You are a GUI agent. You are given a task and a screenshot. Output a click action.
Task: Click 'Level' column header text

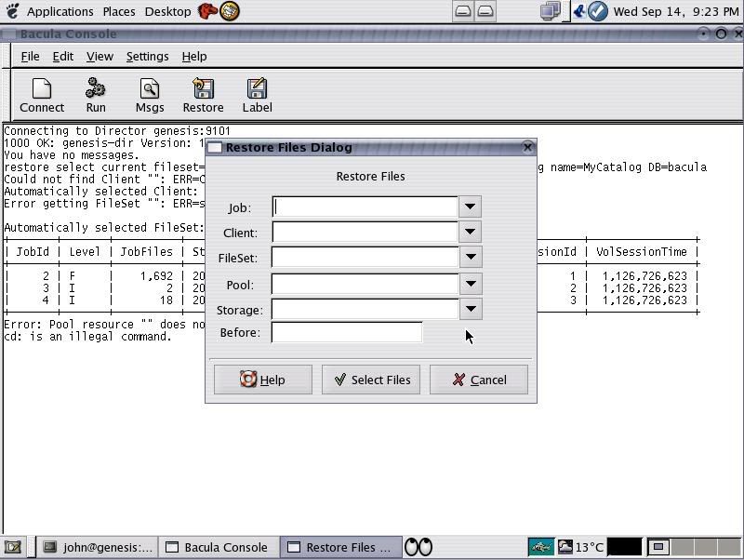(x=85, y=251)
